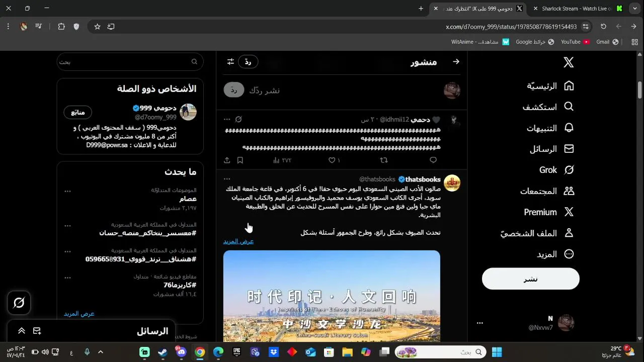Bookmark the idhmii12 comment

pos(240,160)
